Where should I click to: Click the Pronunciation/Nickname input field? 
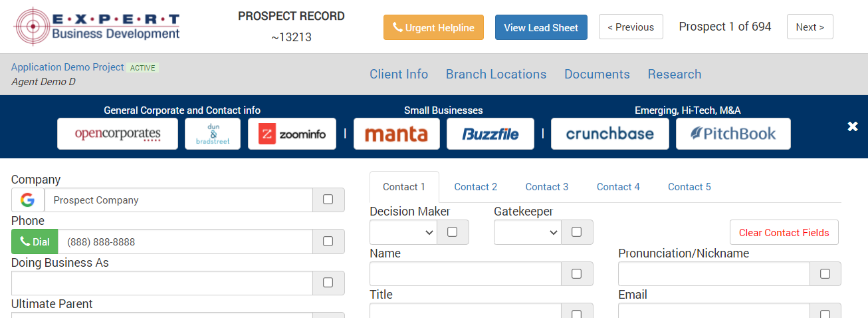(714, 273)
